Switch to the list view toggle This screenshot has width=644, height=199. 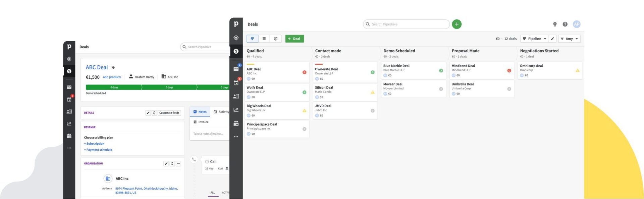pyautogui.click(x=264, y=39)
